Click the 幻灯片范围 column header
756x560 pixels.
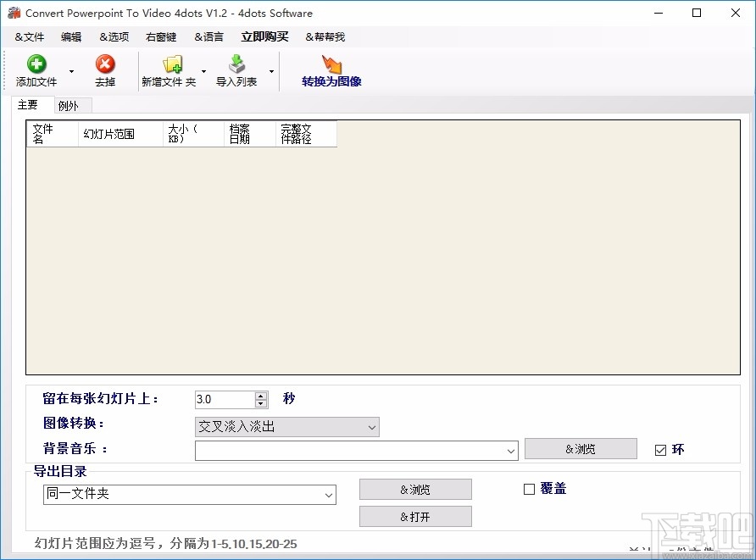[120, 134]
